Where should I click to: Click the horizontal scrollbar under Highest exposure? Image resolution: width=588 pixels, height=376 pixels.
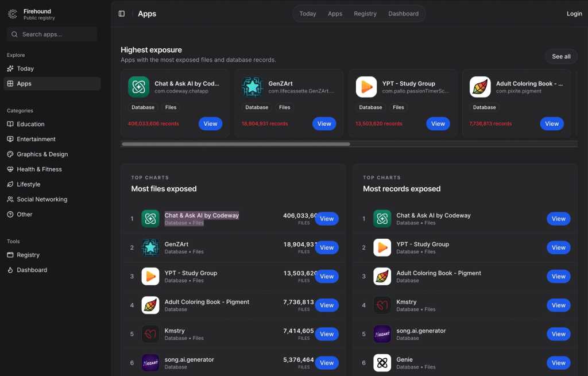coord(235,144)
